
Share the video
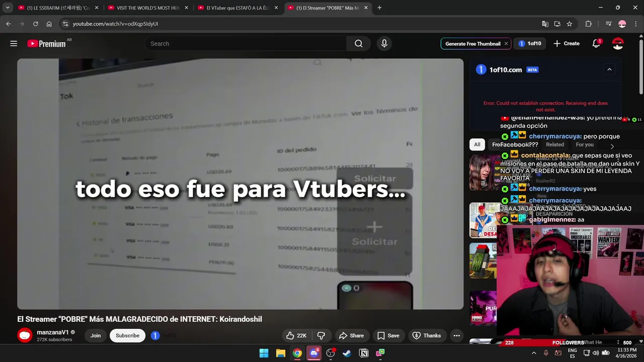tap(351, 335)
